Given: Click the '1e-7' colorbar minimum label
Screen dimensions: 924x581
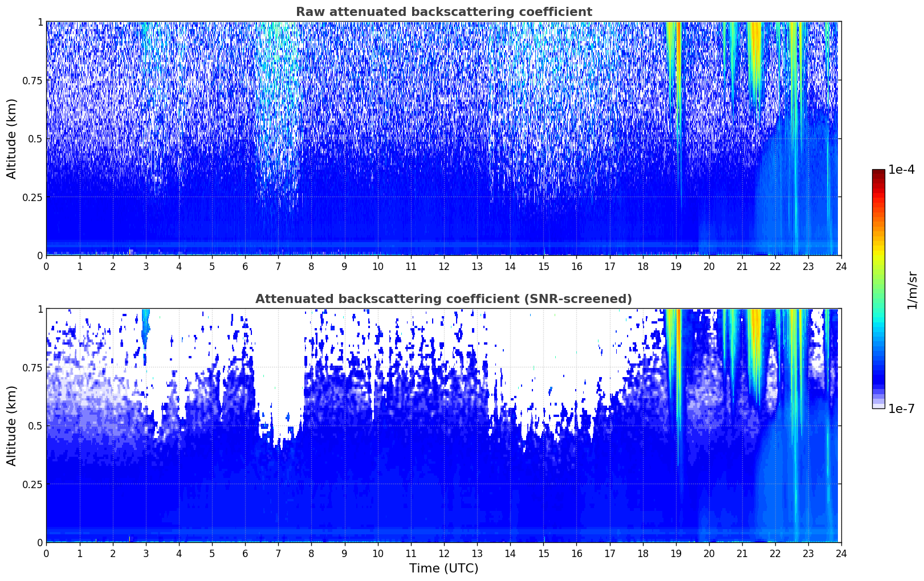Looking at the screenshot, I should pos(901,409).
